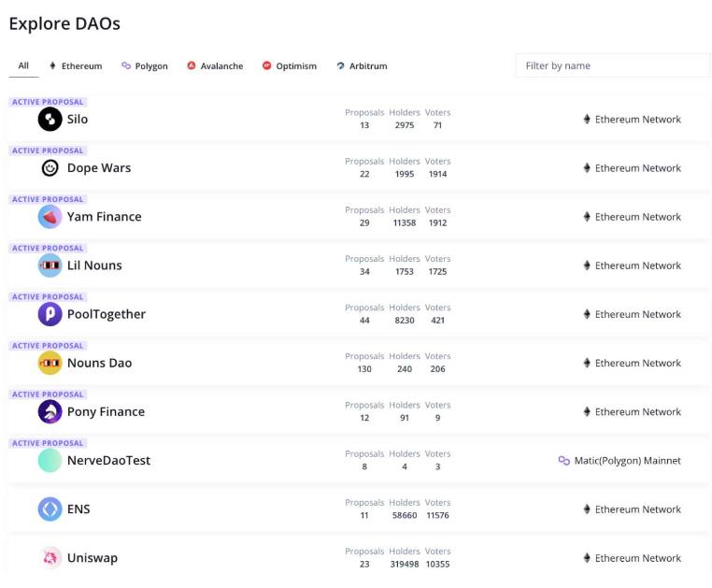Click the PoolTogether purple logo

50,314
